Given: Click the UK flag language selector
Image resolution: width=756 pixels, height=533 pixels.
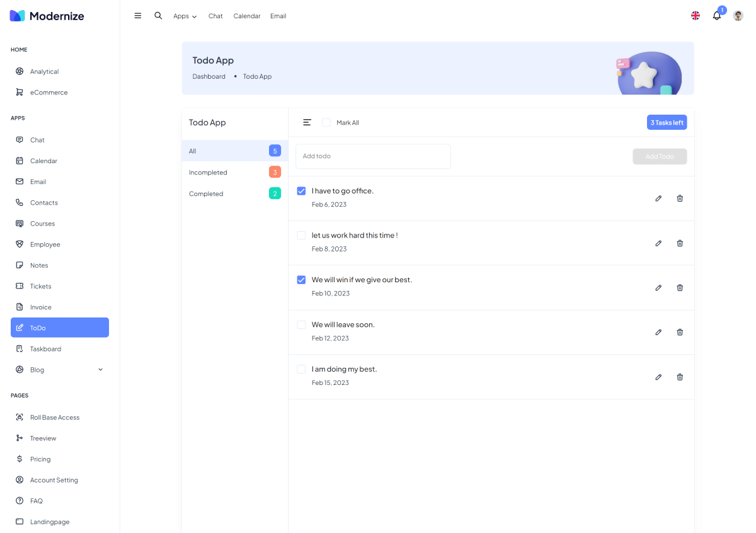Looking at the screenshot, I should (696, 16).
